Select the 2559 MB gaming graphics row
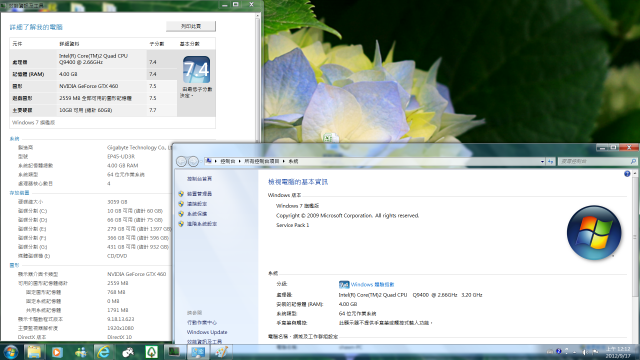The height and width of the screenshot is (360, 640). (93, 98)
